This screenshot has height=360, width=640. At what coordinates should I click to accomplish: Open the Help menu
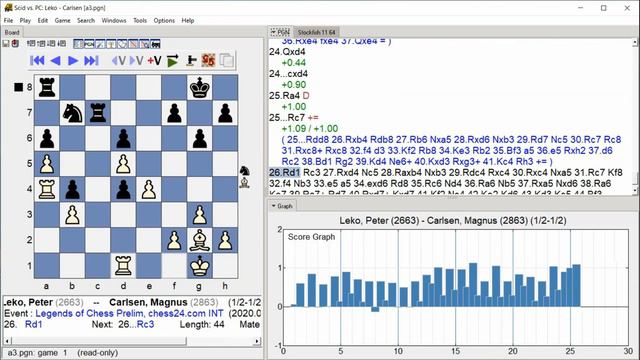[x=188, y=20]
